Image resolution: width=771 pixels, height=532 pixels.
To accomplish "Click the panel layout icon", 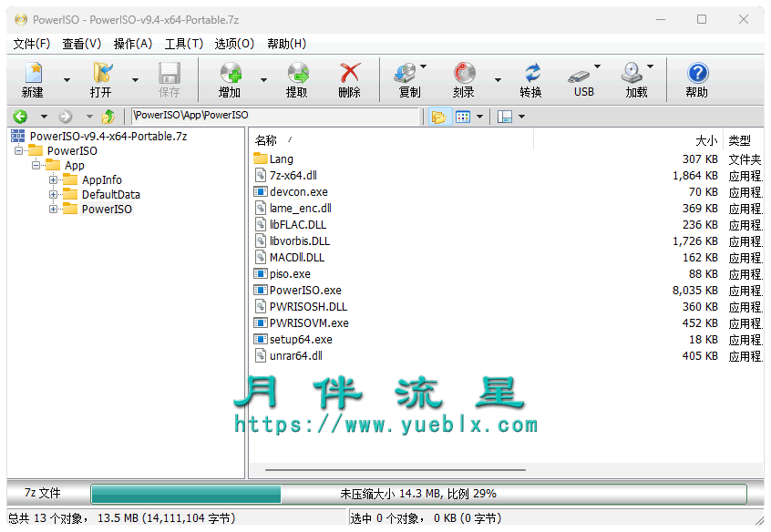I will pyautogui.click(x=505, y=117).
